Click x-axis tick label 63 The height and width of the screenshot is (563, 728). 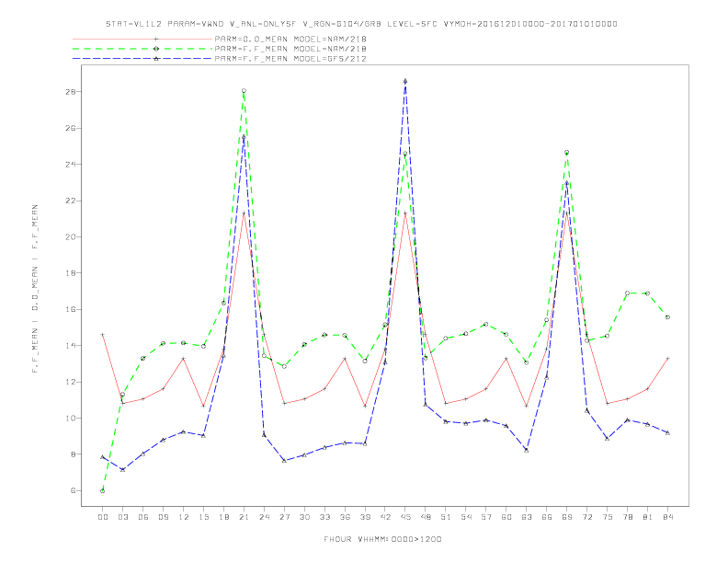(527, 517)
